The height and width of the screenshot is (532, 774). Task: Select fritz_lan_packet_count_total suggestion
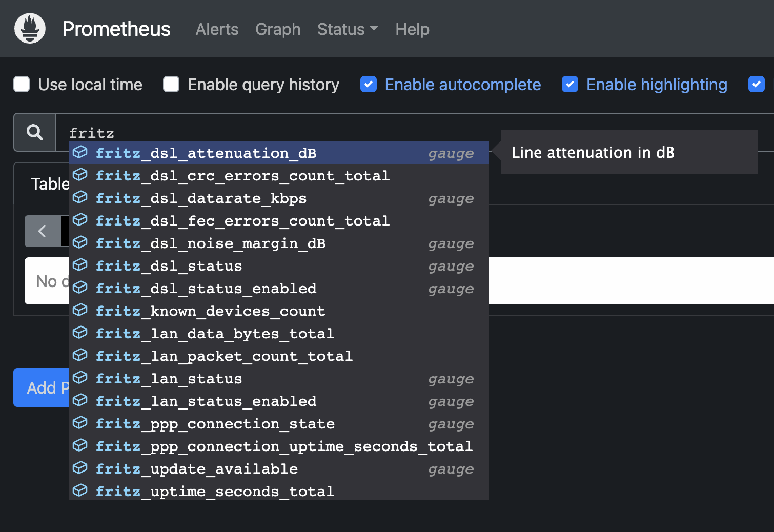pos(279,356)
